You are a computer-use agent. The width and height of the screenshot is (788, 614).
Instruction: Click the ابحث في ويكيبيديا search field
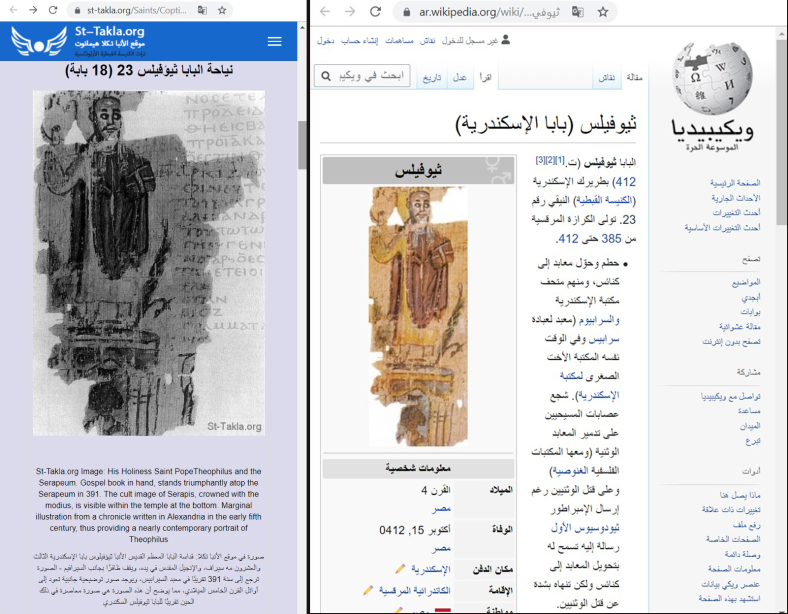362,76
